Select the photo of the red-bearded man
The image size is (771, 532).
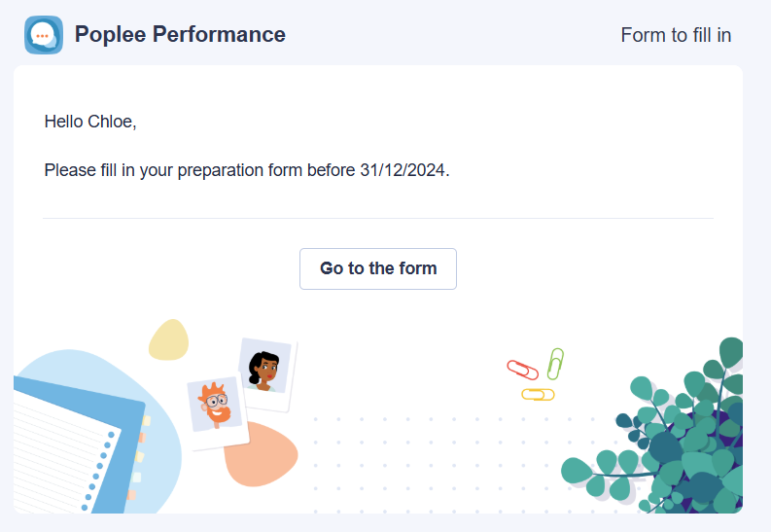(x=217, y=410)
